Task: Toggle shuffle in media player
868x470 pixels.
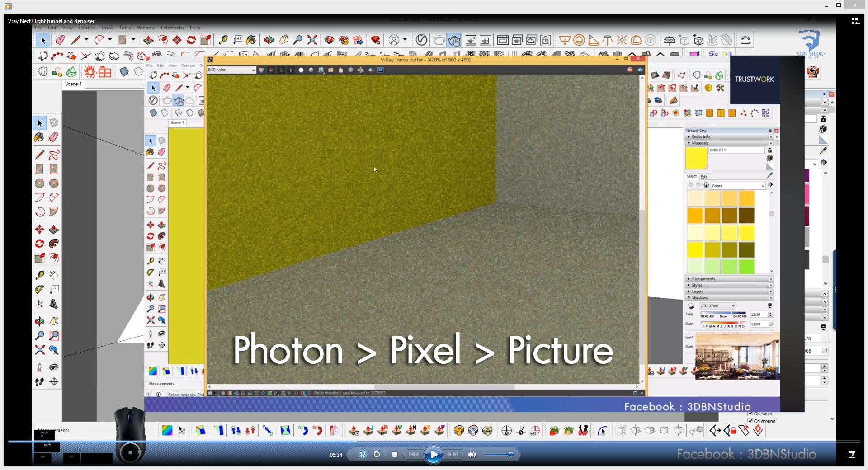Action: tap(363, 455)
